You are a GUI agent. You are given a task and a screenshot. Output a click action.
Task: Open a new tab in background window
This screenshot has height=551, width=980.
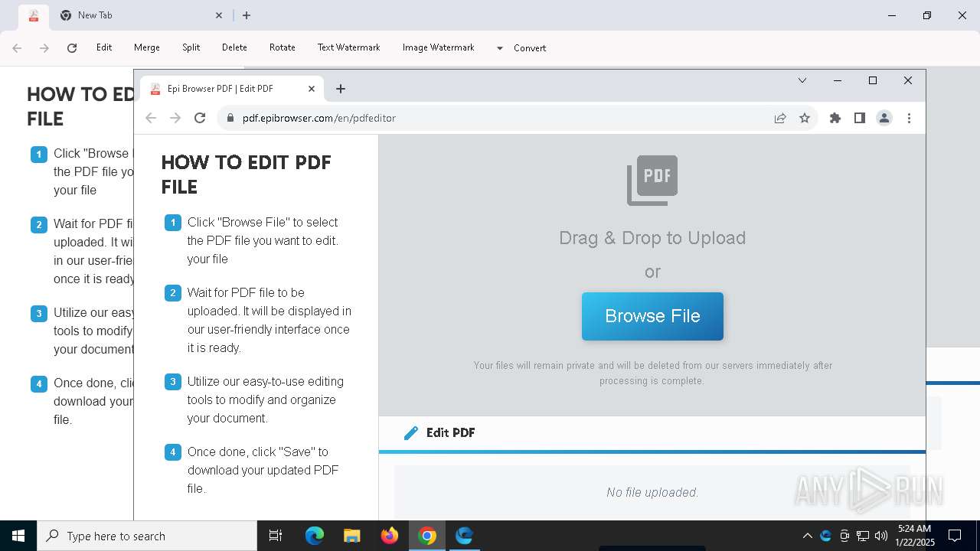click(x=247, y=15)
